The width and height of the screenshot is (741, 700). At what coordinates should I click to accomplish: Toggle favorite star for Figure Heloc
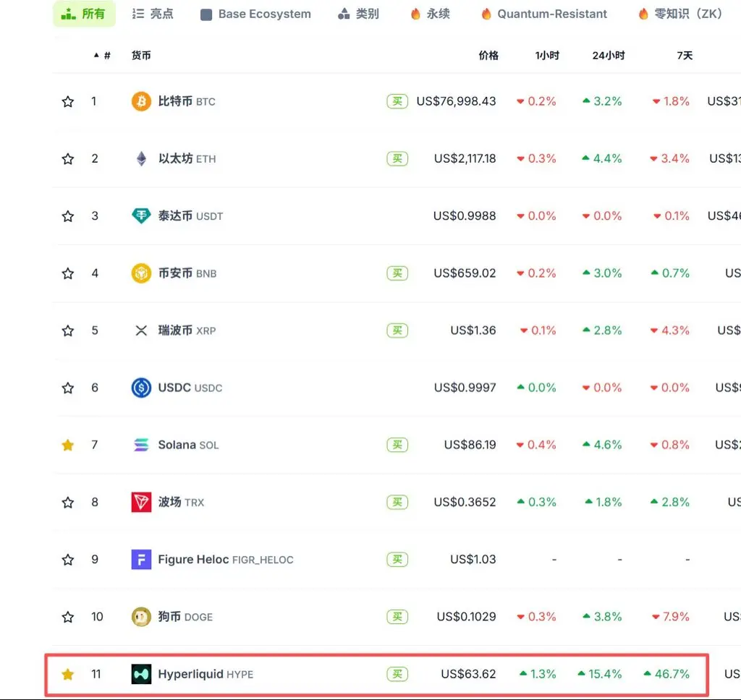click(67, 560)
